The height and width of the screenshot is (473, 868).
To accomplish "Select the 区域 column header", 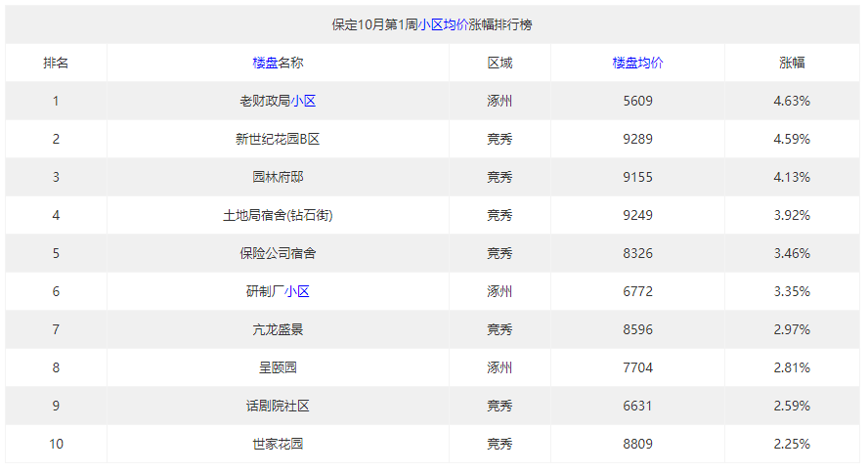I will 499,64.
